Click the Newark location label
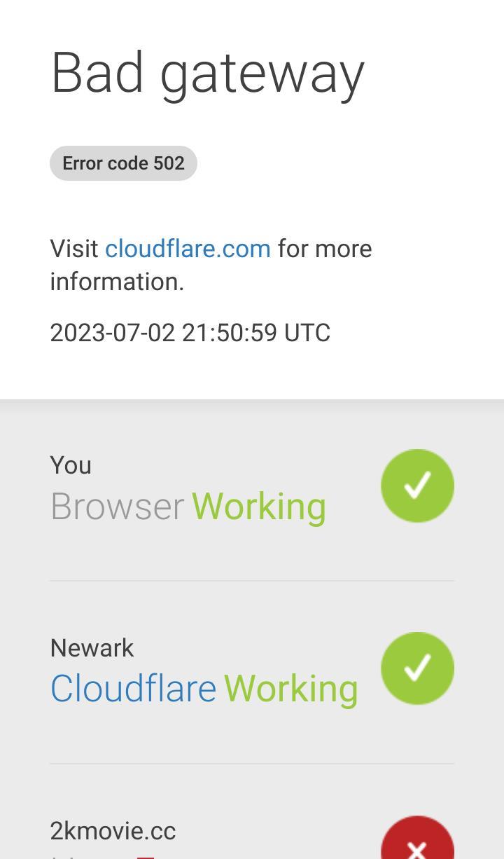Viewport: 504px width, 859px height. click(92, 648)
